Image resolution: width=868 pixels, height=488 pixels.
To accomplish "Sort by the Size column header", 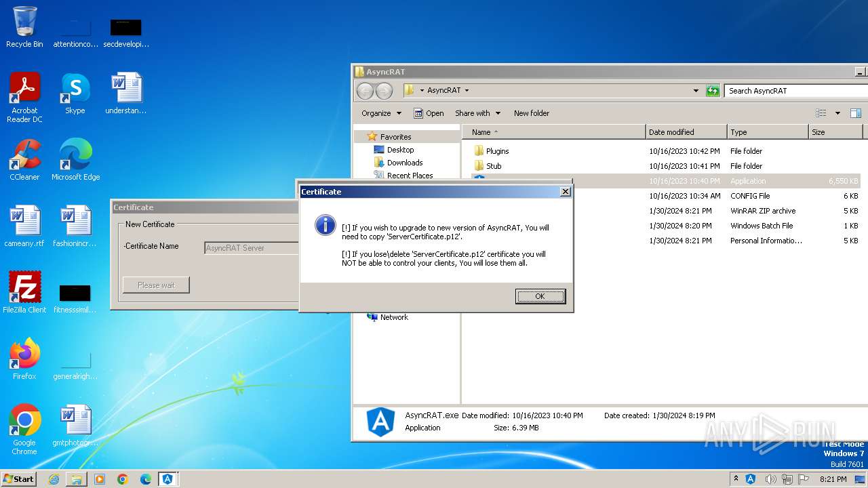I will pos(835,132).
